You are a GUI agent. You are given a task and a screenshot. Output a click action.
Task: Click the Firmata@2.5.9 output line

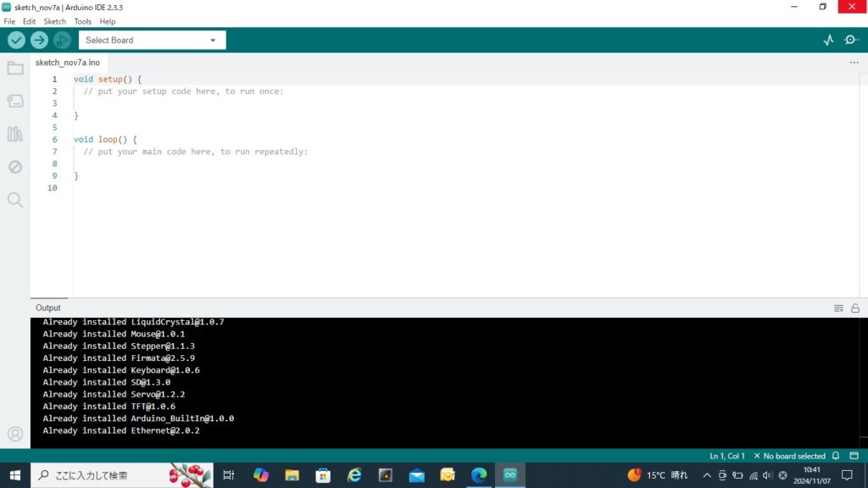[x=119, y=358]
